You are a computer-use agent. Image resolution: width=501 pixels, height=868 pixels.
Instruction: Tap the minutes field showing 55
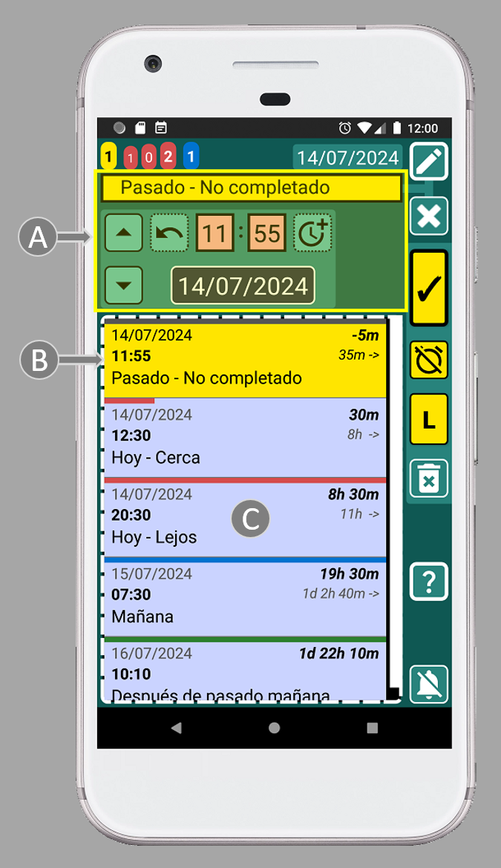click(266, 234)
